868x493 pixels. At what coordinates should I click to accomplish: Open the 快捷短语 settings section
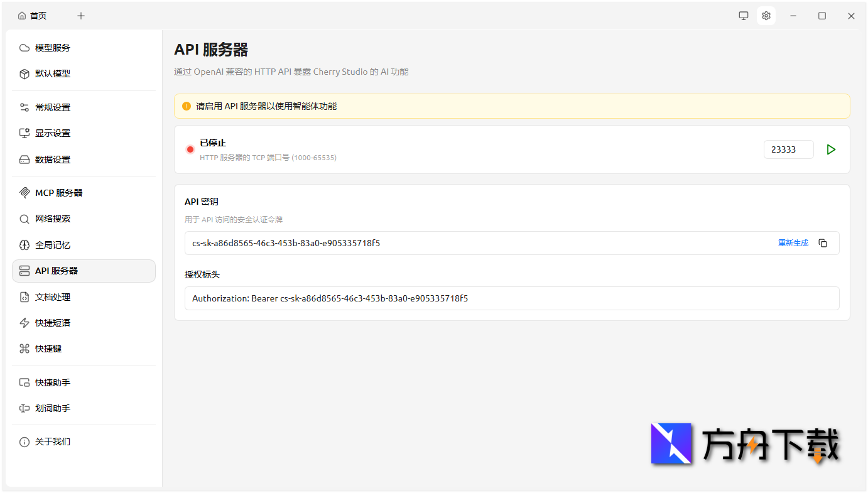[53, 322]
